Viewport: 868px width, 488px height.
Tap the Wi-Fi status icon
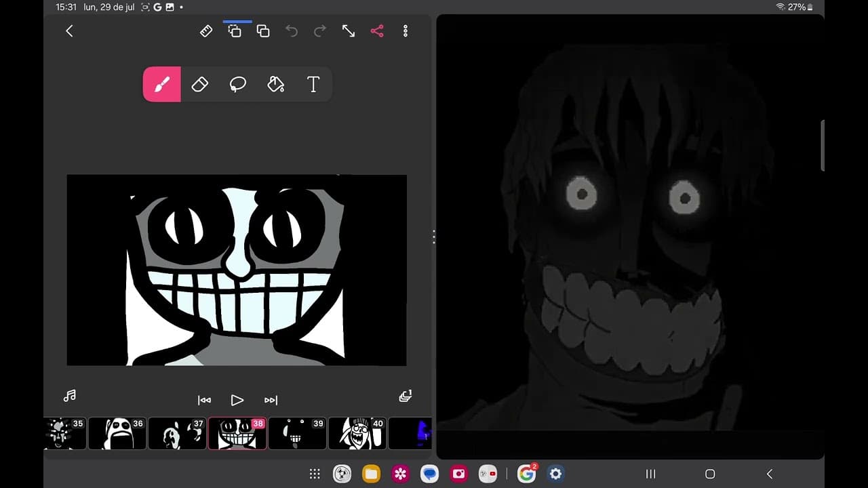tap(781, 7)
